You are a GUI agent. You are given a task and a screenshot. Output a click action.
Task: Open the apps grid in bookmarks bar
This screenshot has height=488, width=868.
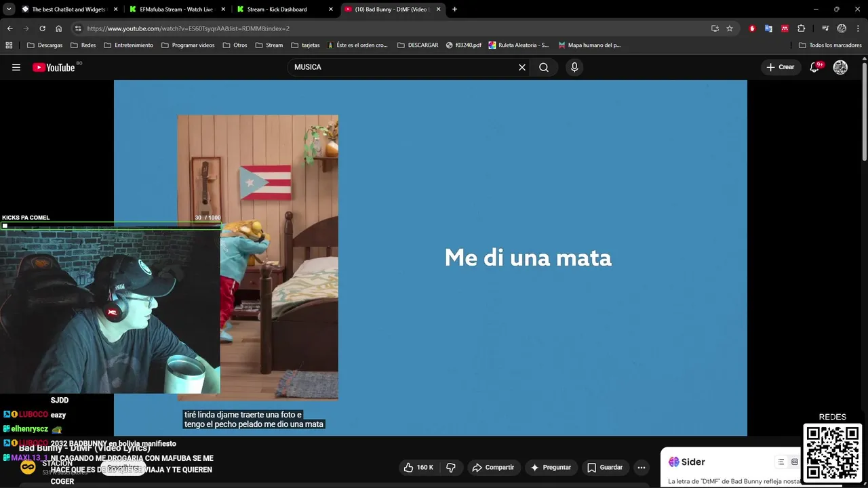point(9,45)
